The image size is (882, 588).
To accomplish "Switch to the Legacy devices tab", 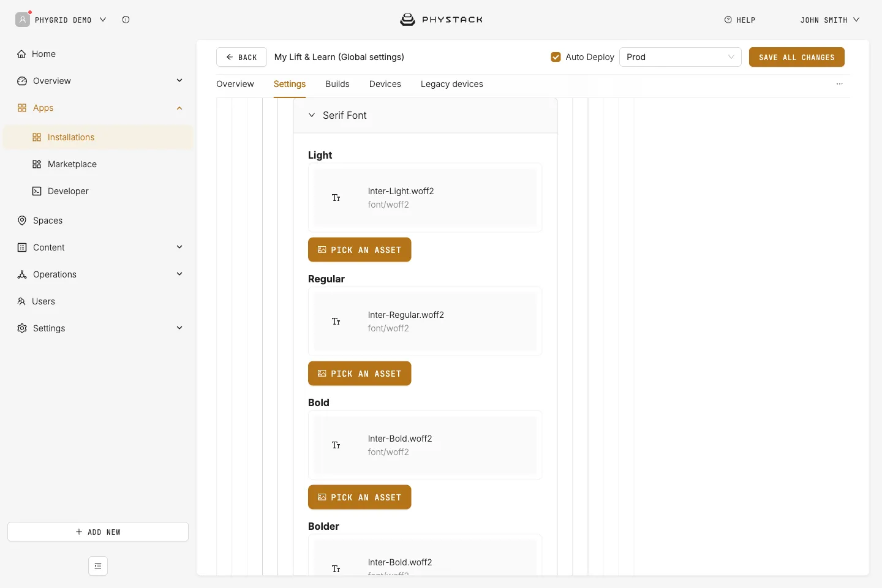I will 452,84.
